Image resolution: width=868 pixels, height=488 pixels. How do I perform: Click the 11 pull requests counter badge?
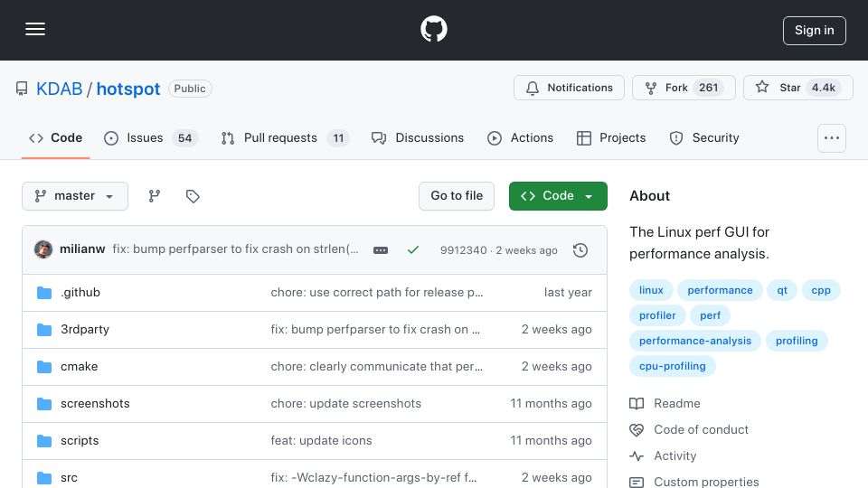click(338, 137)
